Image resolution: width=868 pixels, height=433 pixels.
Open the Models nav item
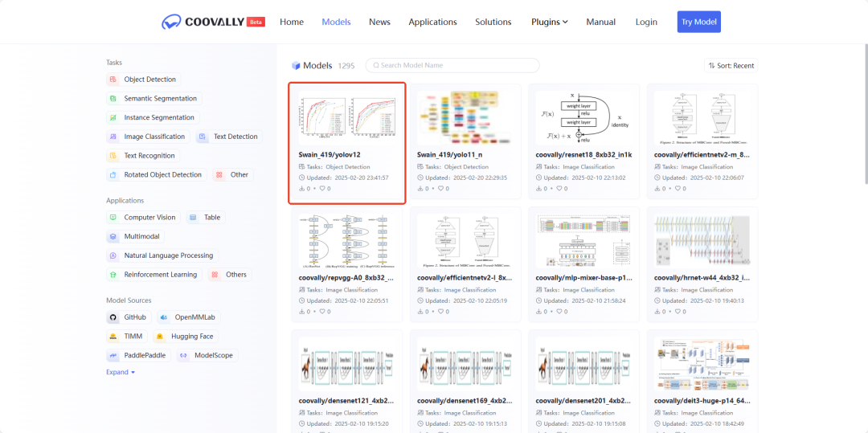[336, 22]
